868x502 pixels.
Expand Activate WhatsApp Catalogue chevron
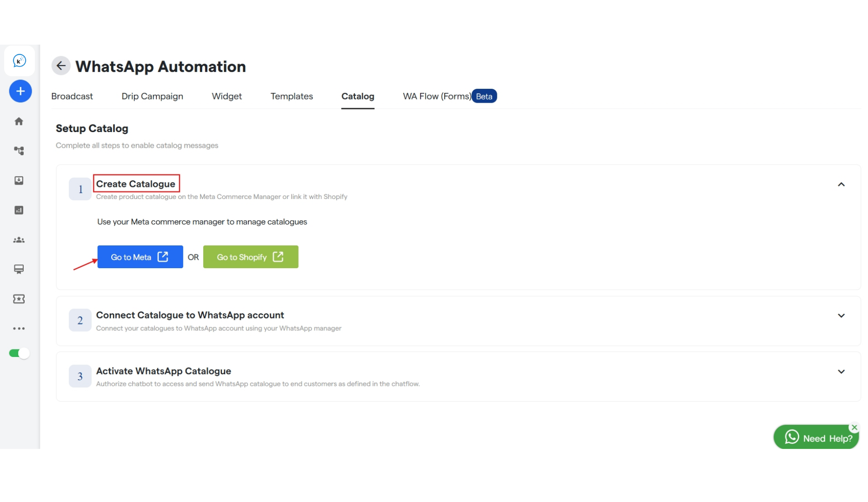(841, 372)
